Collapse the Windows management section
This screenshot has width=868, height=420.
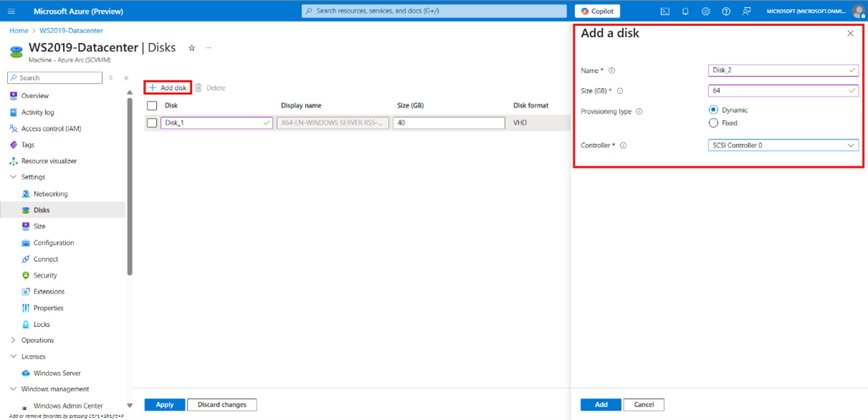pyautogui.click(x=13, y=389)
